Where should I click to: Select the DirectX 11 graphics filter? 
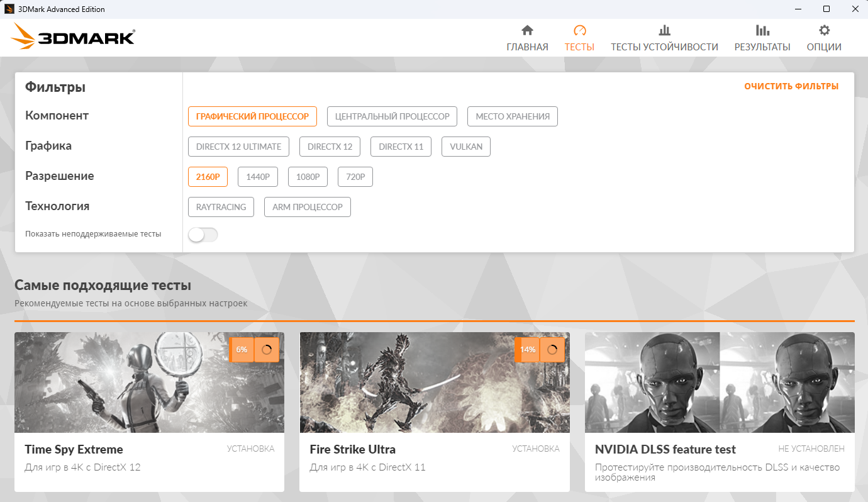tap(401, 147)
